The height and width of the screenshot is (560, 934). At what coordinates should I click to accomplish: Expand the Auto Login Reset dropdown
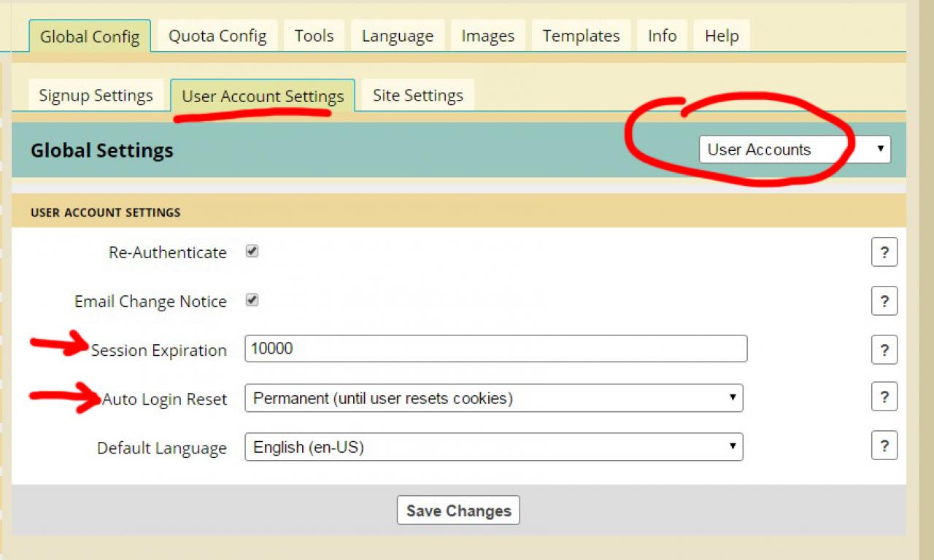493,398
